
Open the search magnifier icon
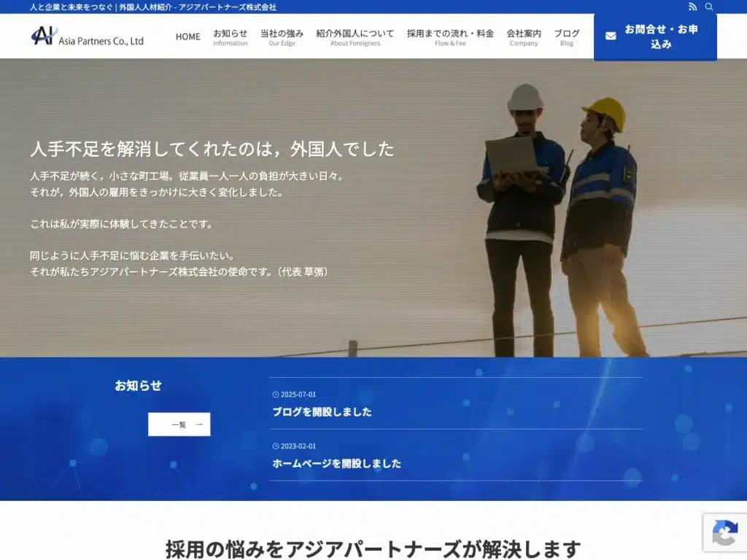pos(709,7)
